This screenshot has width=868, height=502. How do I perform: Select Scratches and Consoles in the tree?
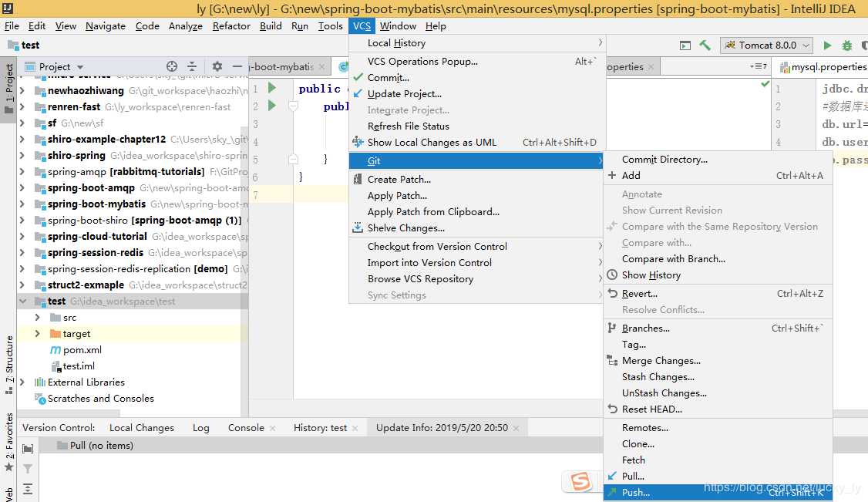101,399
